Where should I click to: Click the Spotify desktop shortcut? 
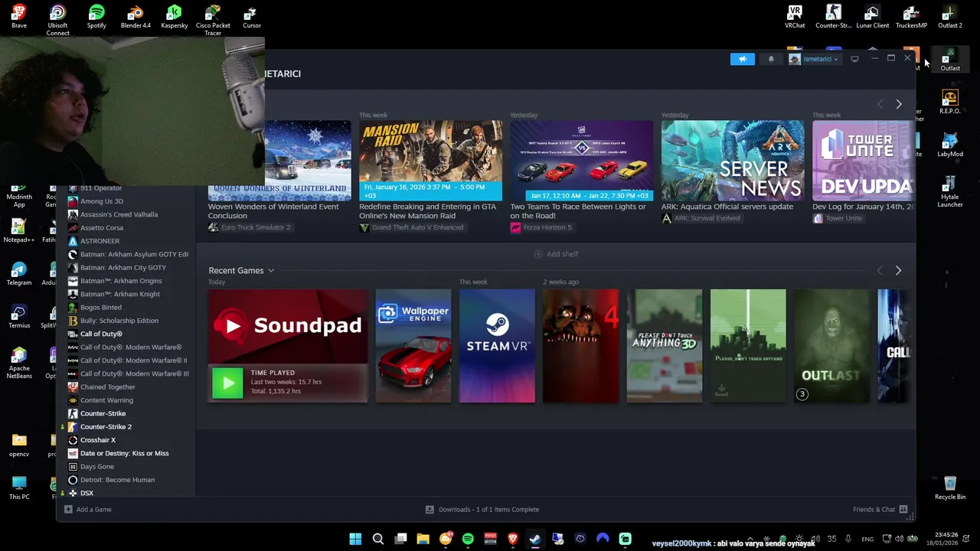(x=96, y=16)
